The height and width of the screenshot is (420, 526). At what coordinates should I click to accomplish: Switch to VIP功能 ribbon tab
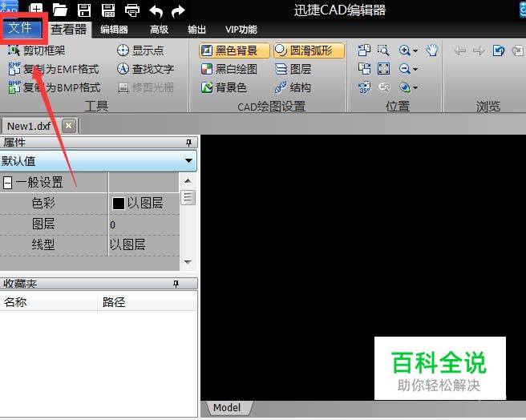(x=241, y=30)
